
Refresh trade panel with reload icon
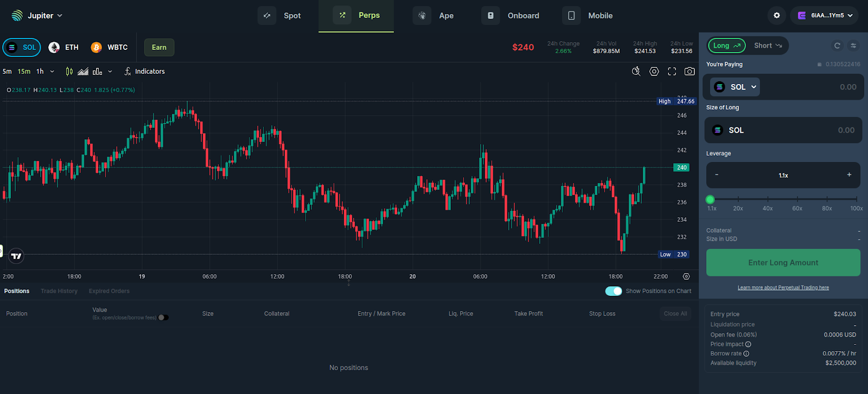[x=837, y=46]
